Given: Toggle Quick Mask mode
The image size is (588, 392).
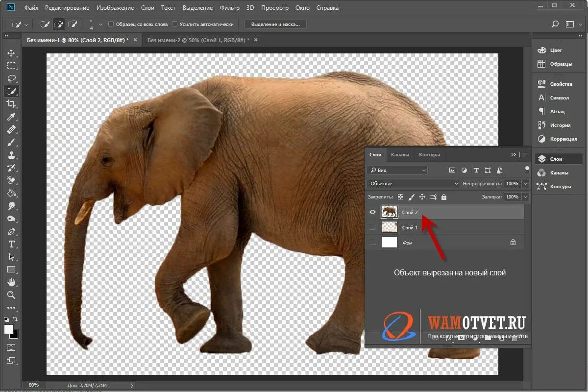Looking at the screenshot, I should point(11,347).
